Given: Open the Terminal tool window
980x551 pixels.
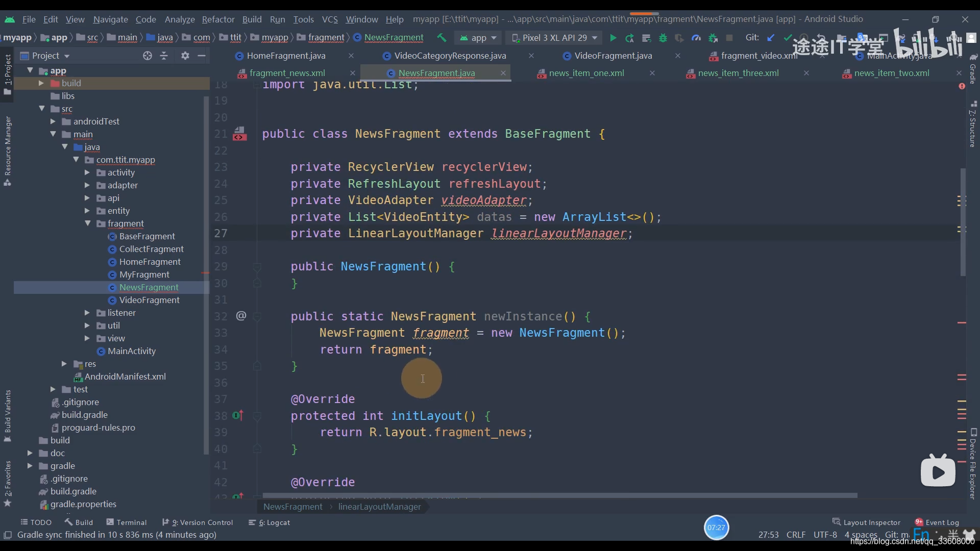Looking at the screenshot, I should (127, 522).
